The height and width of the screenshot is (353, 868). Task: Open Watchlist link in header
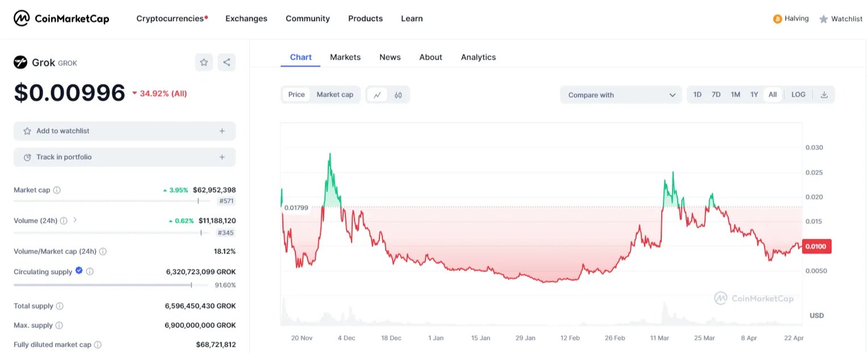click(847, 19)
